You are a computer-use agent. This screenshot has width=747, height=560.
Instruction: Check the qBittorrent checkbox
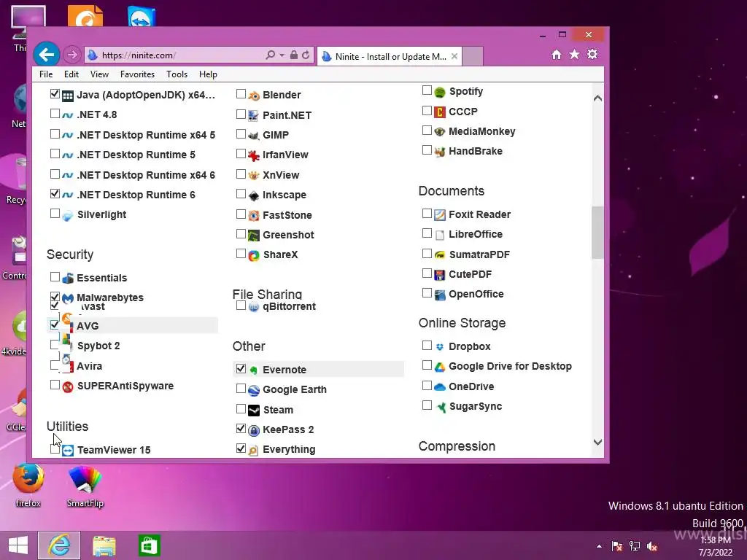point(241,306)
